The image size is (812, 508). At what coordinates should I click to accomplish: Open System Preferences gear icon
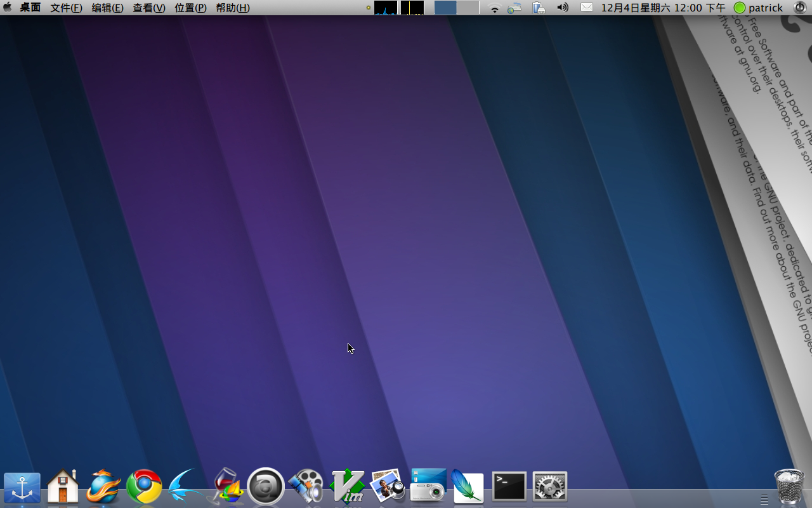tap(550, 487)
